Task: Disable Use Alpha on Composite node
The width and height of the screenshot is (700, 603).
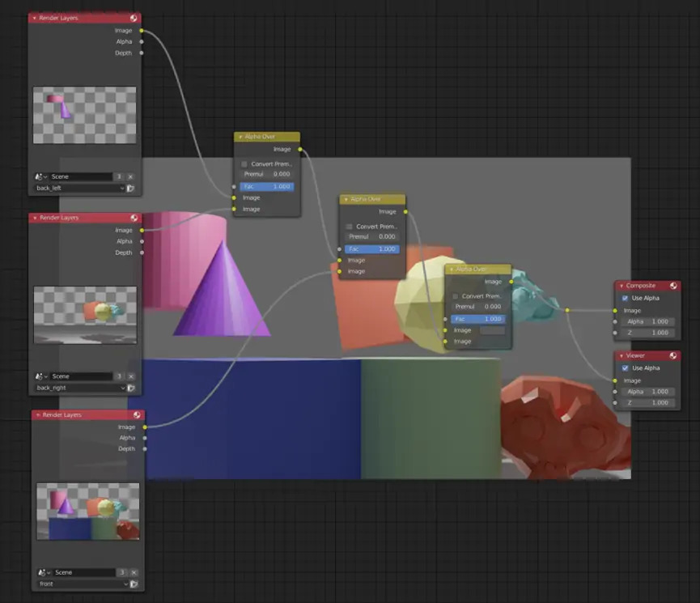Action: 625,298
